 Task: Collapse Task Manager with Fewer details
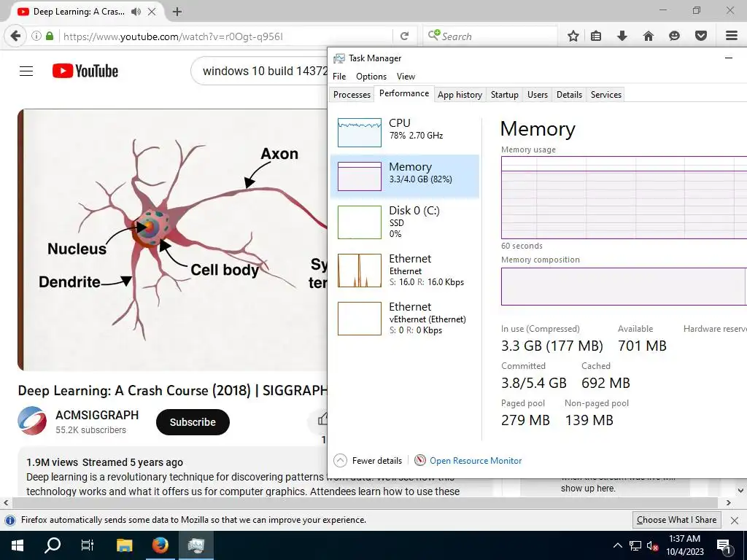[x=368, y=461]
